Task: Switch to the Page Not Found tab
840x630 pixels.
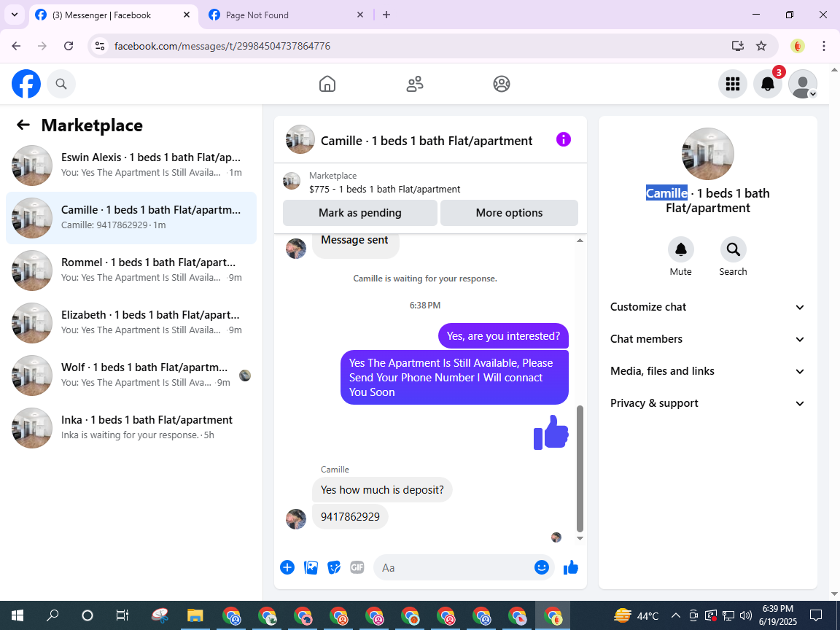Action: tap(284, 15)
